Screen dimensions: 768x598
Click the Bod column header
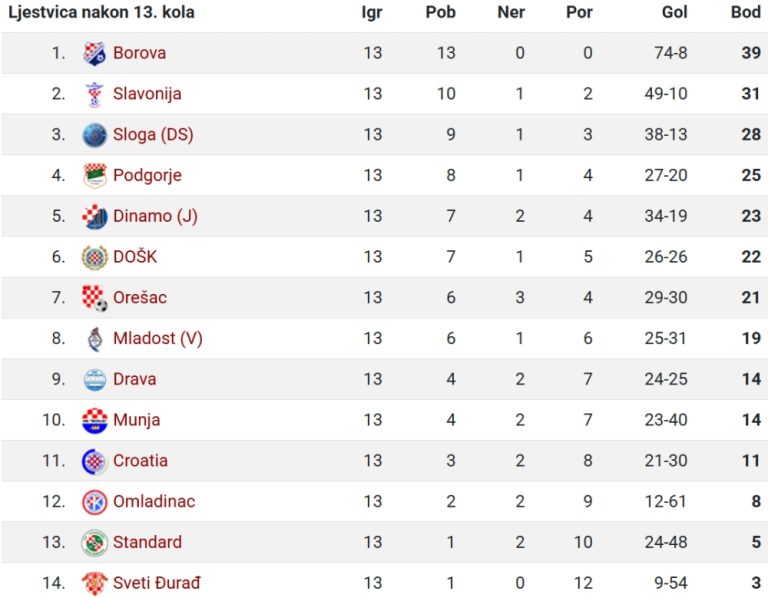[745, 12]
